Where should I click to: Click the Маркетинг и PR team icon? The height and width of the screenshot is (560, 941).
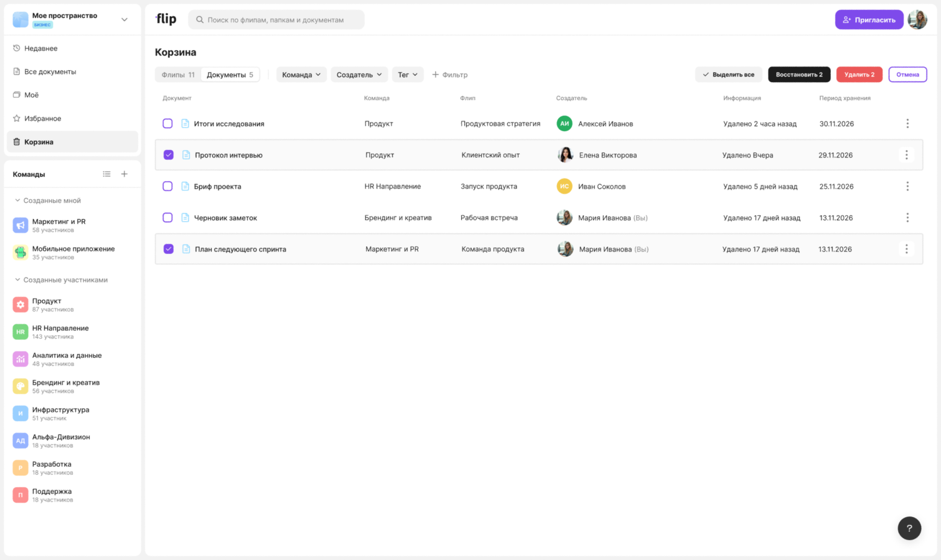pos(21,225)
